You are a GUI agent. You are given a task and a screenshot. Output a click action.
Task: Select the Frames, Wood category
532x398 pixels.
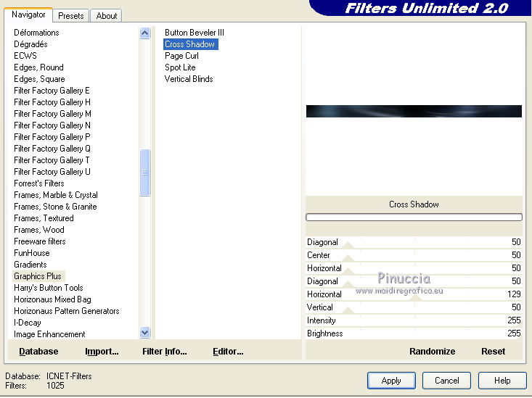click(39, 230)
